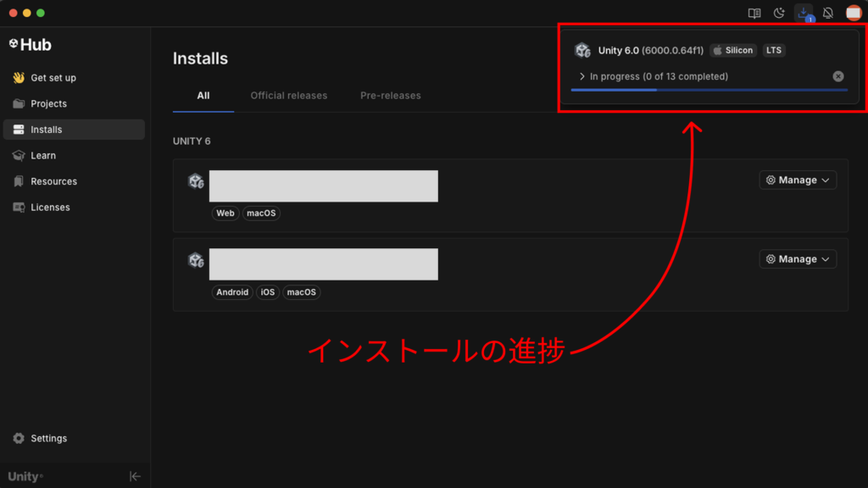868x488 pixels.
Task: Open Settings from the sidebar
Action: click(48, 438)
